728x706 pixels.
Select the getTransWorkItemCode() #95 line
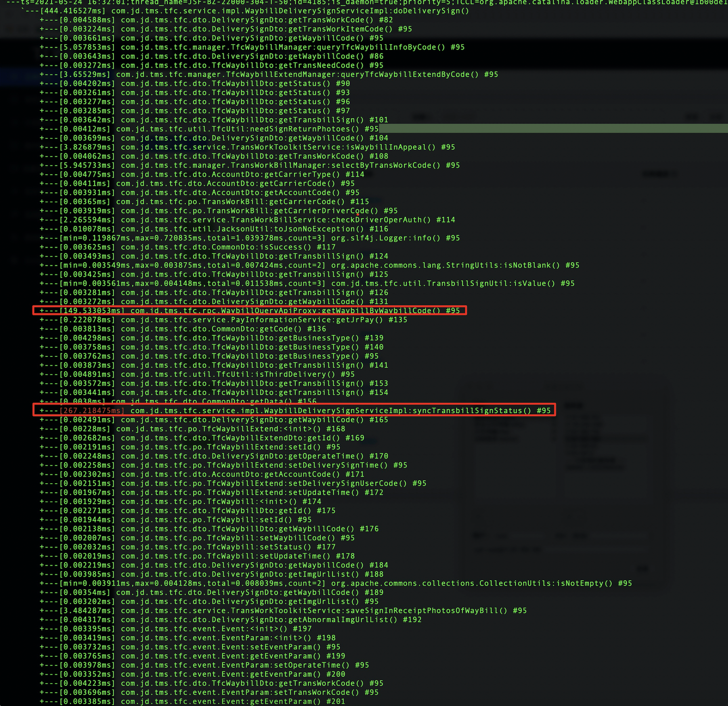pos(226,29)
